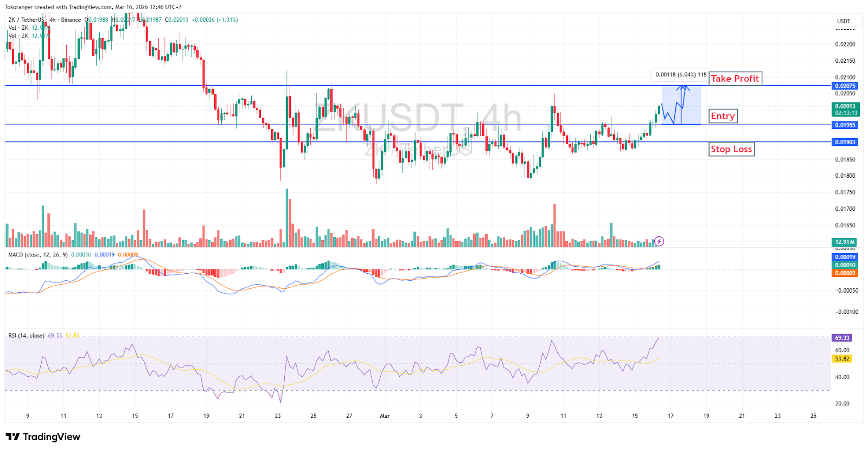Click the Entry text label
Image resolution: width=868 pixels, height=451 pixels.
(x=723, y=116)
